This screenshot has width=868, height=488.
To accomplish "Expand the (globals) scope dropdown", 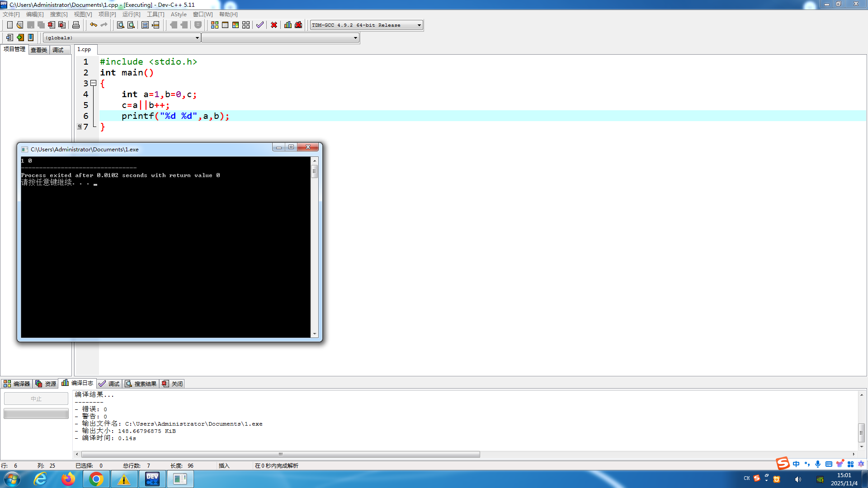I will [x=197, y=38].
